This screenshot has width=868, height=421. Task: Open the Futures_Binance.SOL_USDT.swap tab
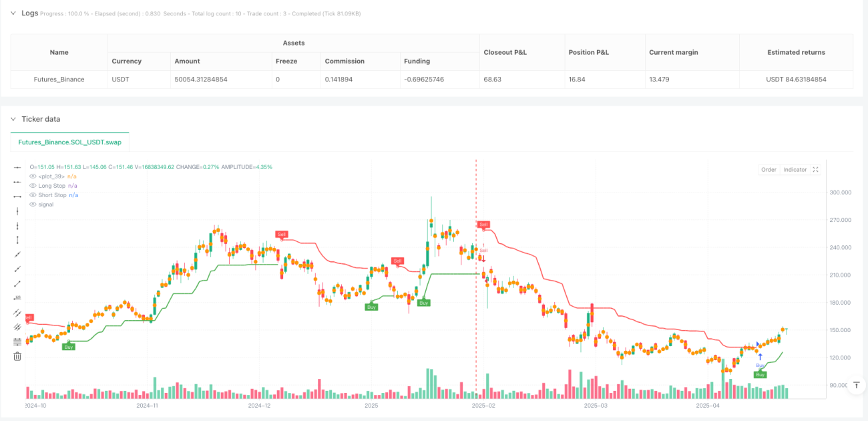[x=70, y=142]
